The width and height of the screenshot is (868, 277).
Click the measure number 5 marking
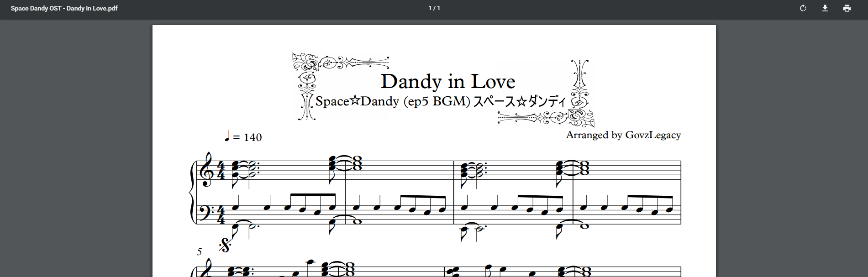pos(199,252)
